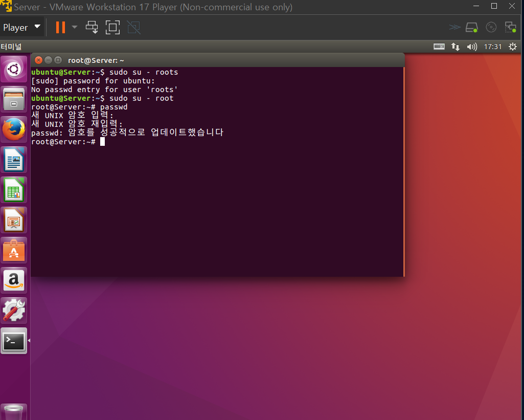
Task: Open the Ubuntu system power gear menu
Action: [x=513, y=47]
